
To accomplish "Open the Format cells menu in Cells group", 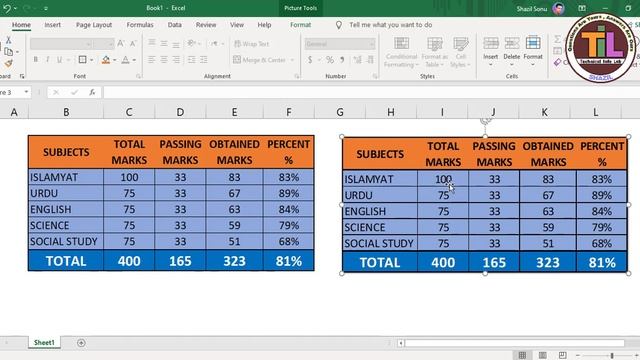I will (x=533, y=51).
